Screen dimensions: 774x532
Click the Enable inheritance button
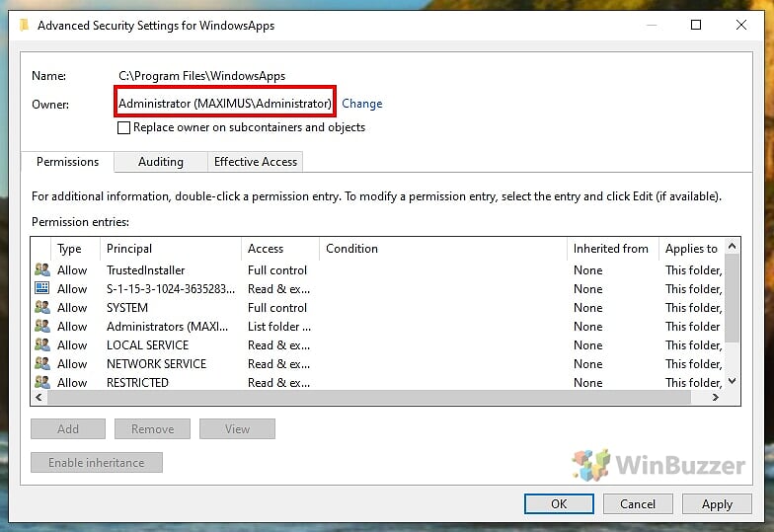(97, 462)
